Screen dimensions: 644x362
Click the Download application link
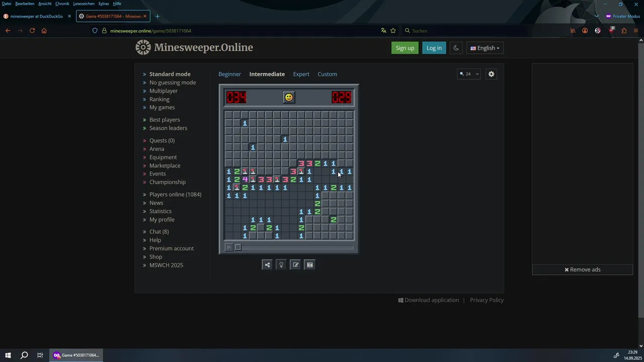(429, 300)
